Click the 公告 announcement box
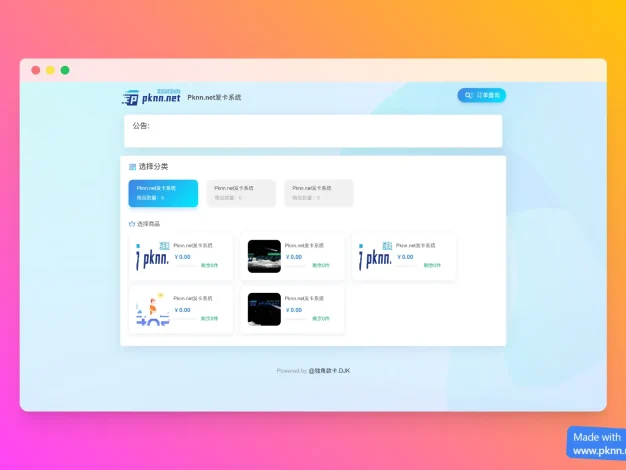Viewport: 626px width, 470px height. pyautogui.click(x=313, y=131)
